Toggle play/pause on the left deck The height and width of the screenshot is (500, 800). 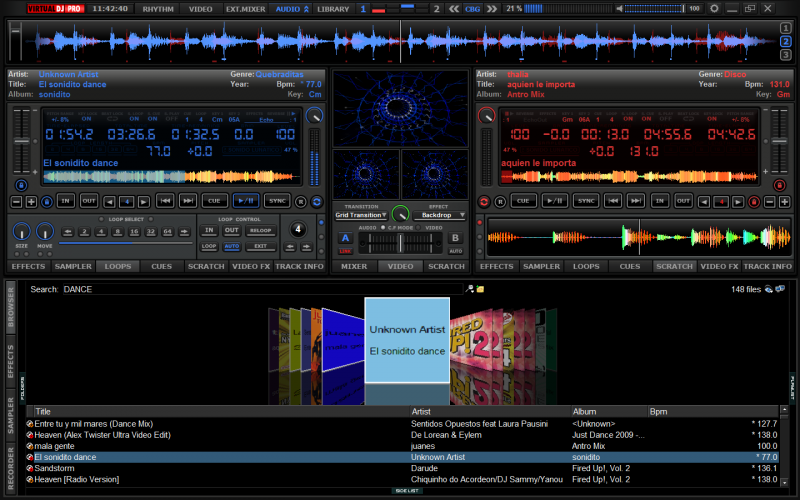(x=246, y=201)
